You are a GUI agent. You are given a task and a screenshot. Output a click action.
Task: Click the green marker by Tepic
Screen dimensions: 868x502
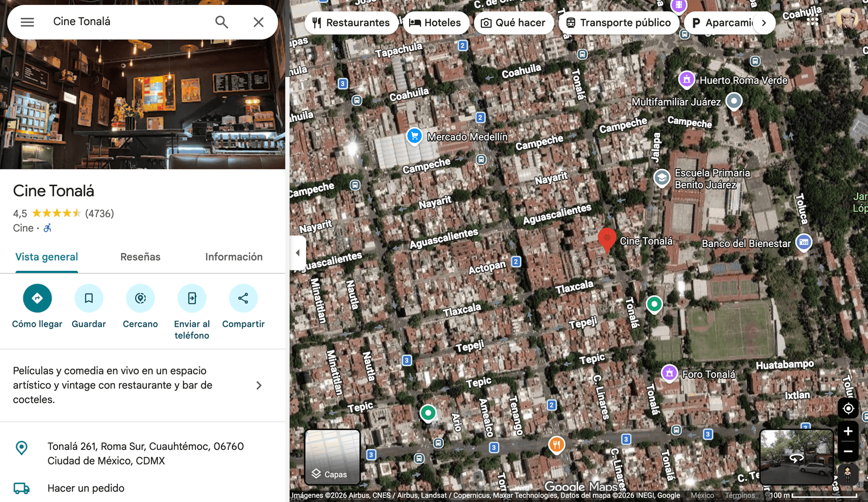[428, 414]
